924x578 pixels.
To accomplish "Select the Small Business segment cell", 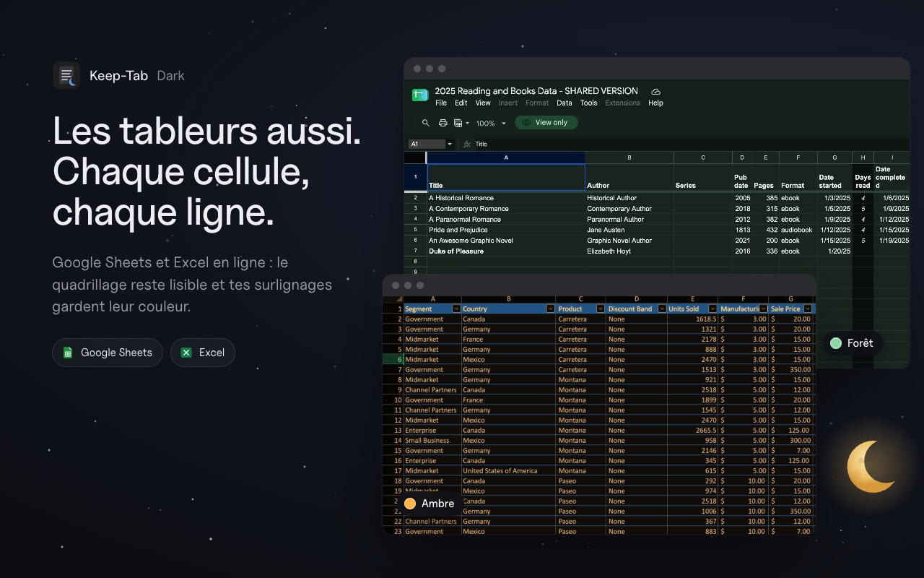I will (432, 440).
